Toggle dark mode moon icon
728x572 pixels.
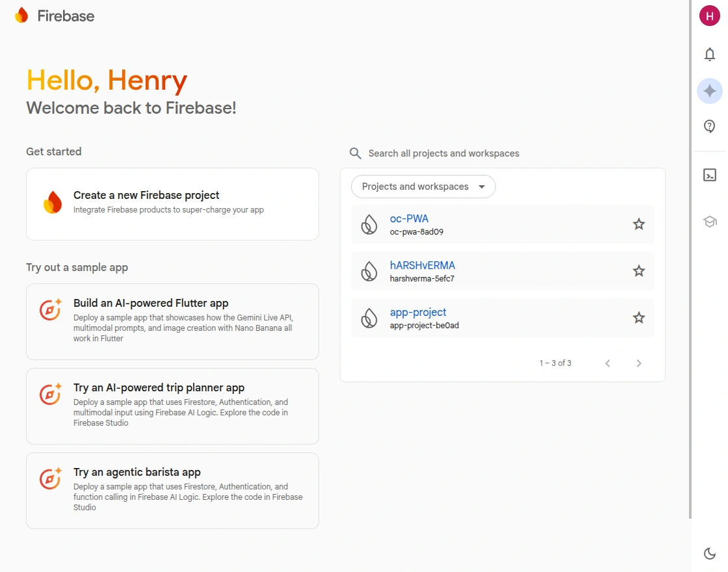(709, 553)
